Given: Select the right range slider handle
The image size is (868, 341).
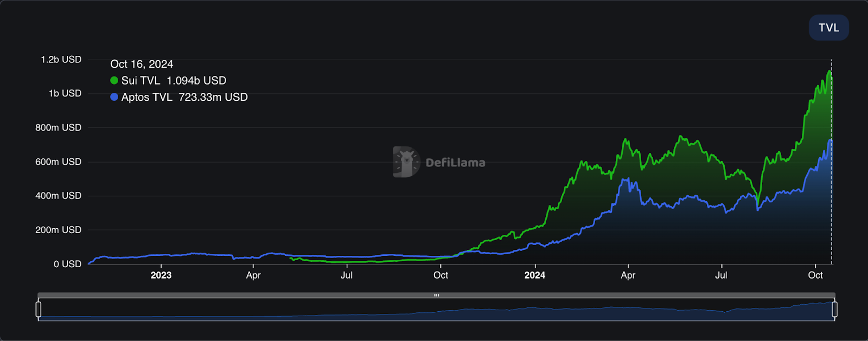Looking at the screenshot, I should pos(834,310).
